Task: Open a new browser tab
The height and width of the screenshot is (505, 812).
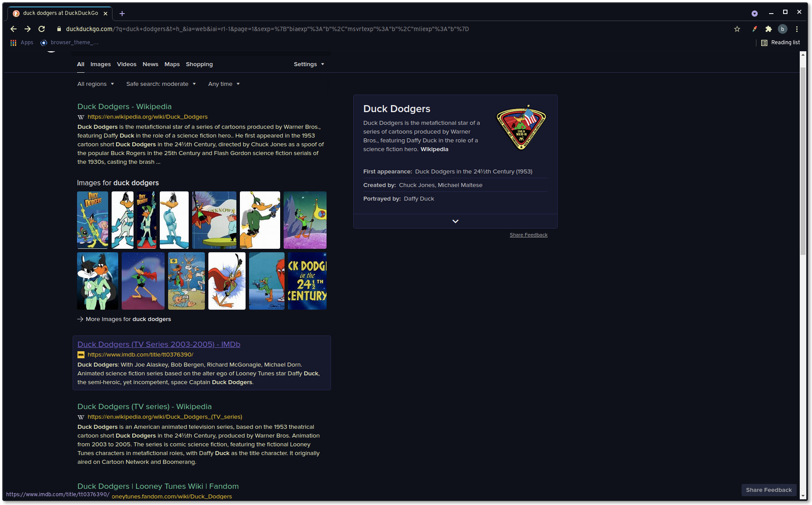Action: (x=122, y=14)
